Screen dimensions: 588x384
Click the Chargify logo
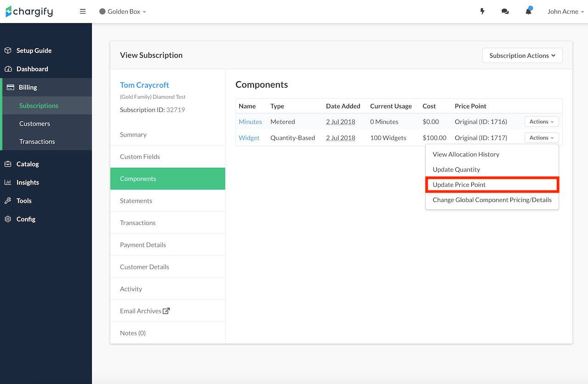click(x=29, y=11)
